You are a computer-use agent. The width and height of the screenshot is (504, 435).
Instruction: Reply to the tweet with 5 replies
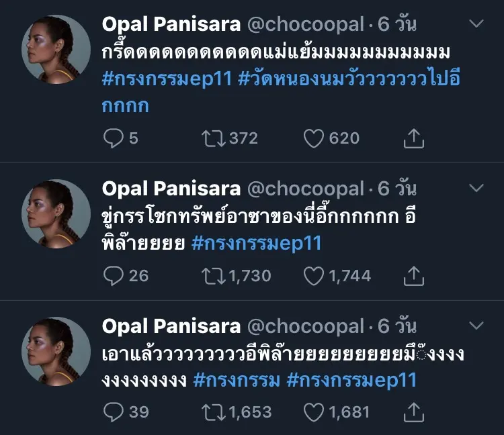[114, 138]
